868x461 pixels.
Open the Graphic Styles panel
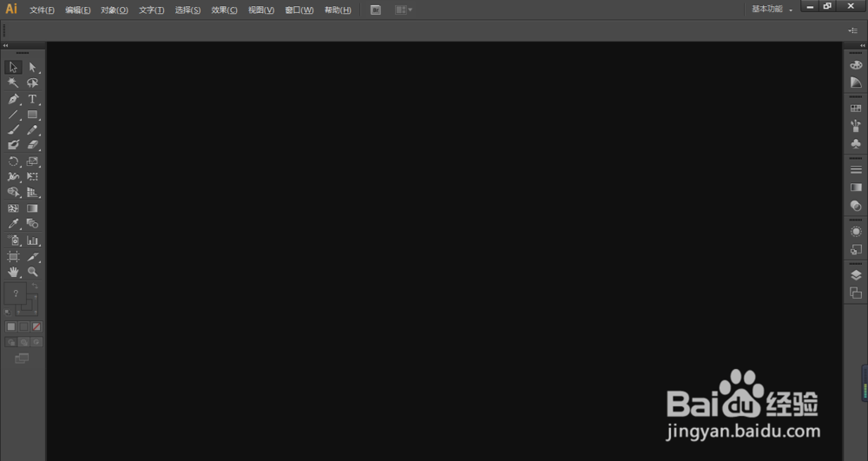click(856, 249)
